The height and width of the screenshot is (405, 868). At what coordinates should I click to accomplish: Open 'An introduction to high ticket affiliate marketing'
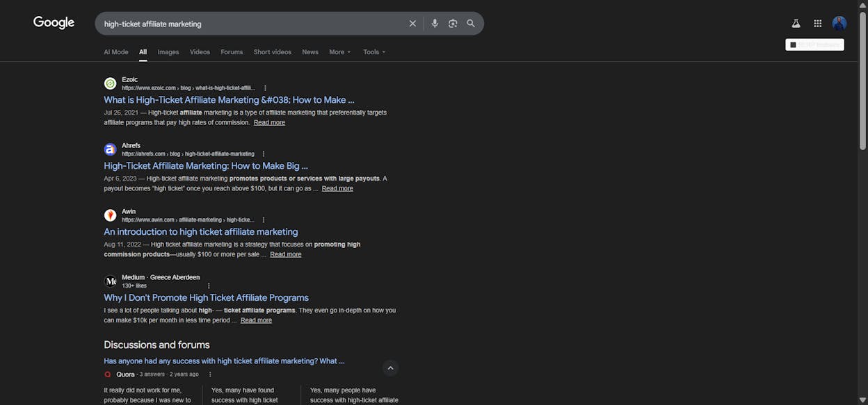point(201,232)
